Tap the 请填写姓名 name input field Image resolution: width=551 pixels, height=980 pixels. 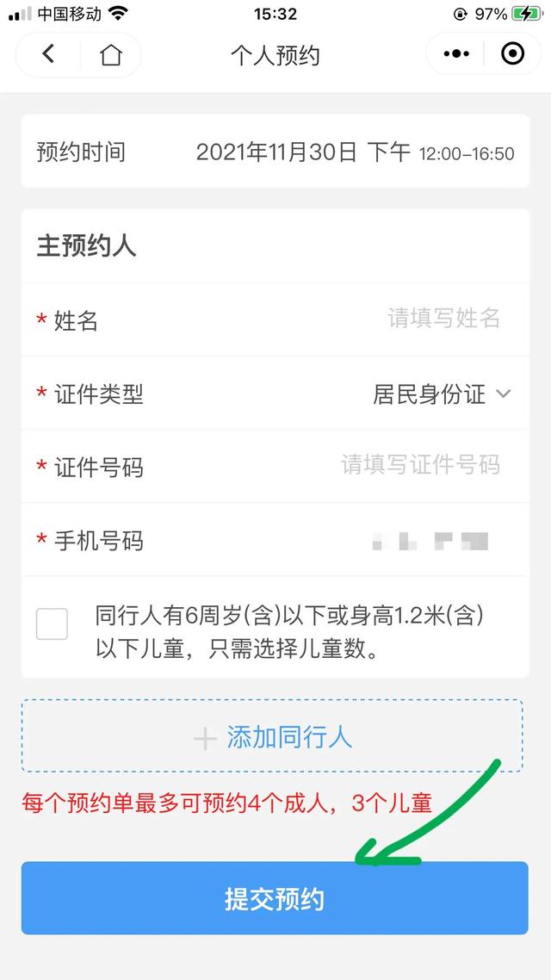(x=443, y=321)
